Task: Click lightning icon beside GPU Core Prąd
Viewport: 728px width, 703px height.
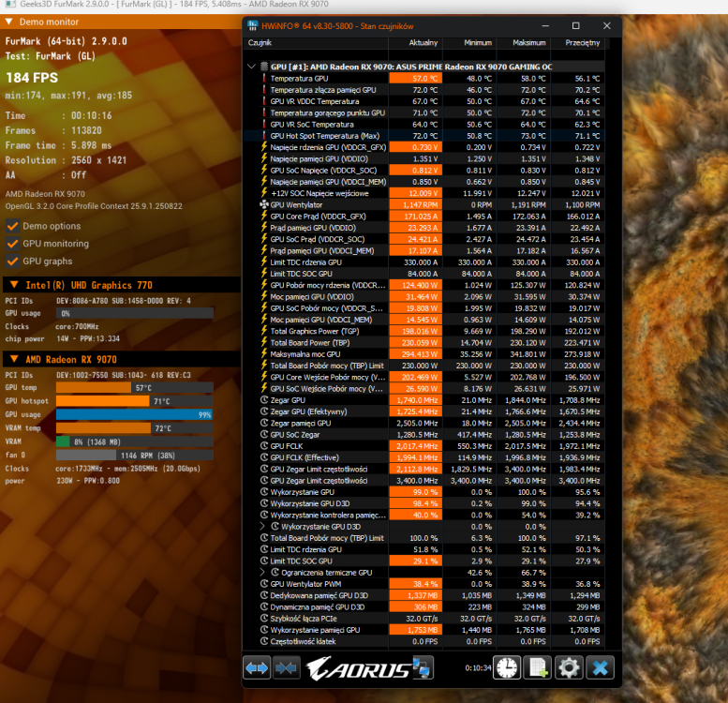Action: (x=264, y=217)
